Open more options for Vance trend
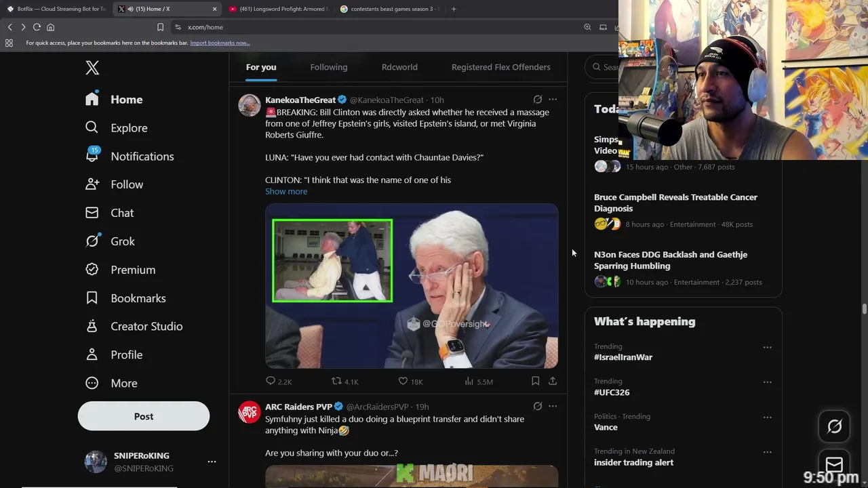Viewport: 868px width, 488px height. point(767,417)
